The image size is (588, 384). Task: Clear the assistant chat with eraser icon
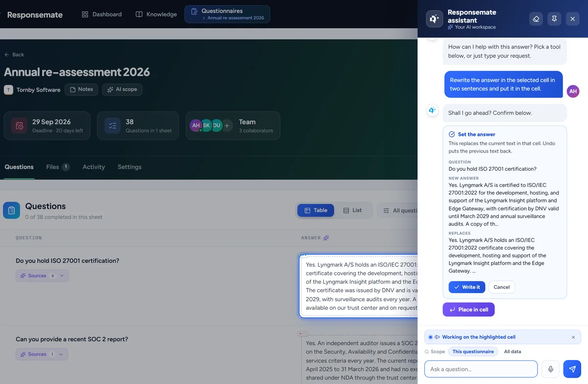[x=536, y=19]
